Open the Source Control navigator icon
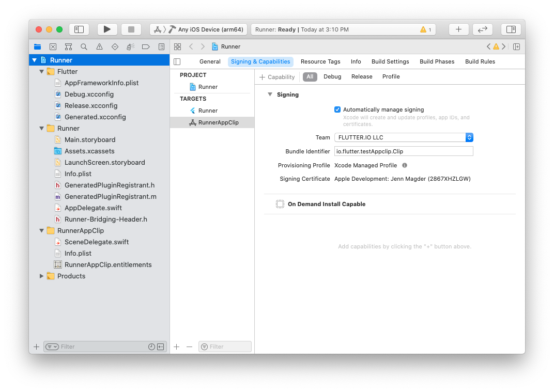This screenshot has height=392, width=554. [x=68, y=46]
